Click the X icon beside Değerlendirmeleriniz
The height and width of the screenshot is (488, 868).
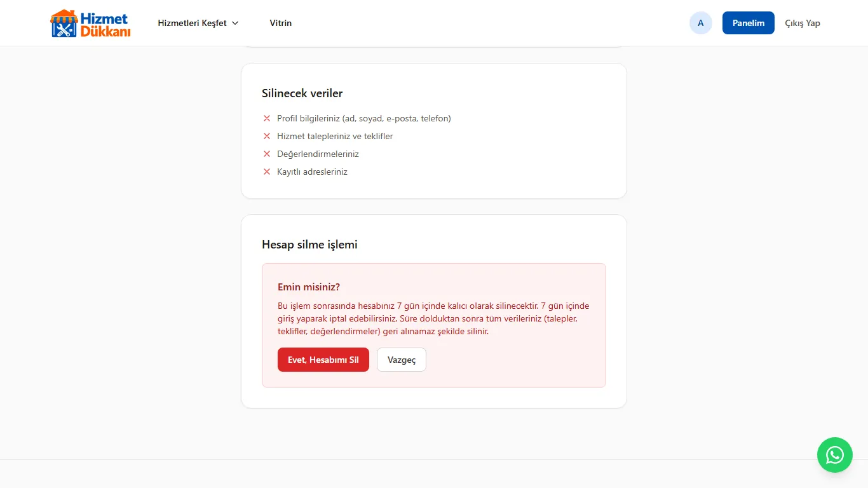point(267,154)
